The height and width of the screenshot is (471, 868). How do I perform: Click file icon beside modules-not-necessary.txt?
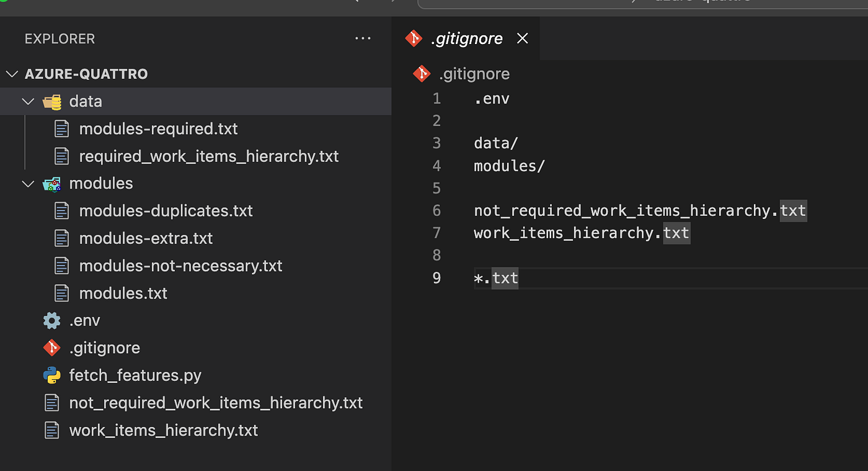pyautogui.click(x=62, y=266)
